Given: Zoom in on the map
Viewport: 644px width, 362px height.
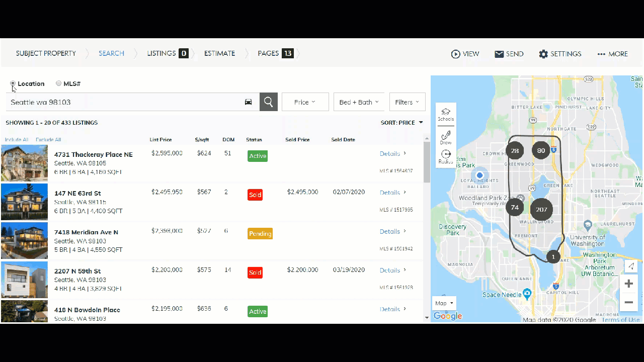Looking at the screenshot, I should coord(628,284).
